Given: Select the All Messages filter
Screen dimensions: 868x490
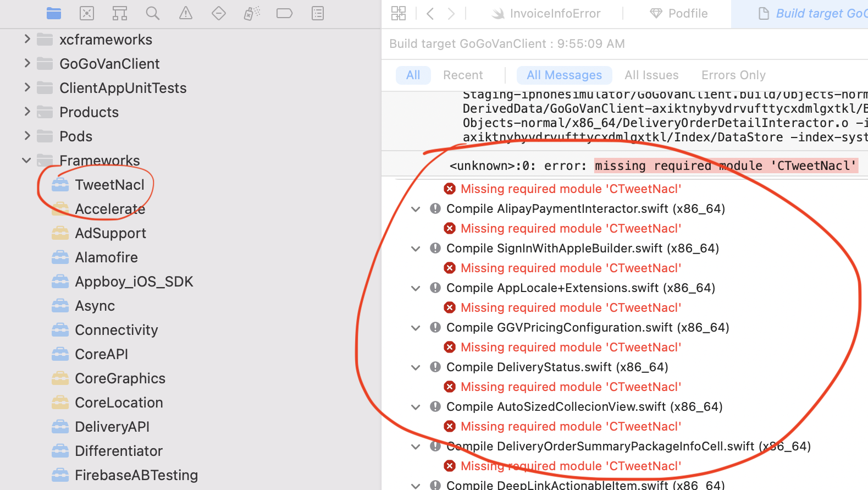Looking at the screenshot, I should coord(565,75).
